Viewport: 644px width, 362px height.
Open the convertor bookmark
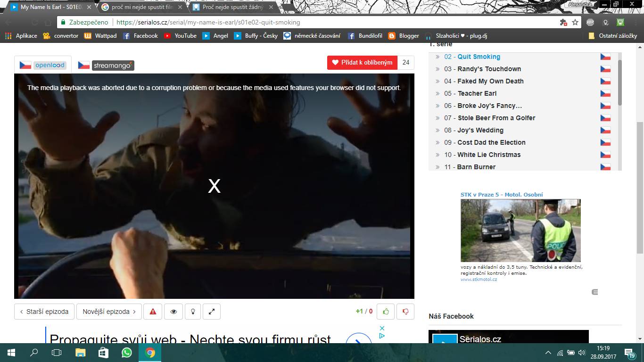point(60,35)
